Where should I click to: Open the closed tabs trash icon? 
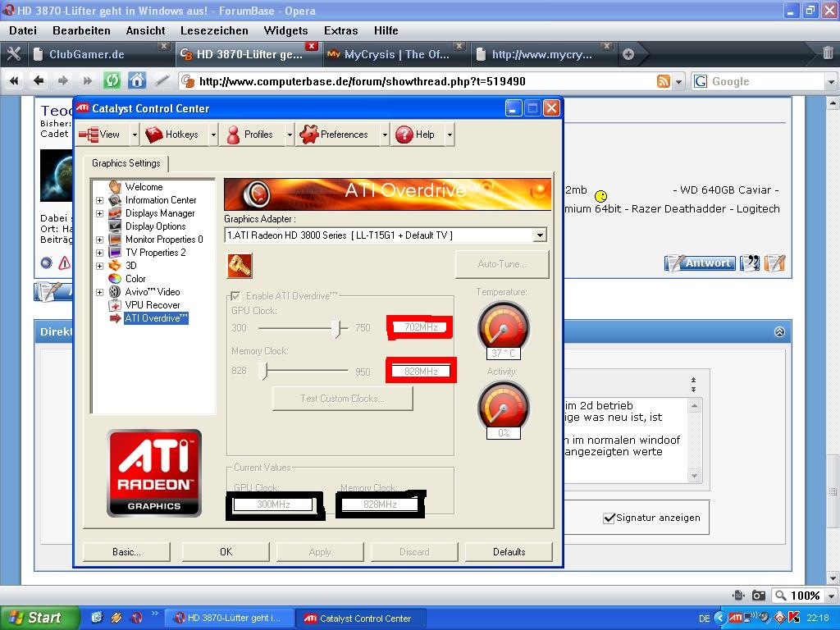point(828,53)
